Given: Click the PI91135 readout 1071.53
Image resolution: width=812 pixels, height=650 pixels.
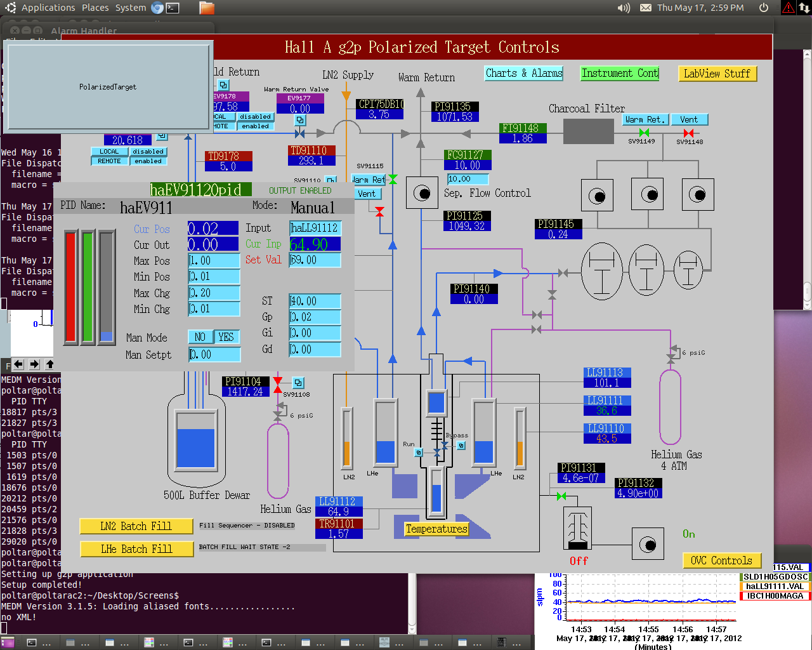Looking at the screenshot, I should tap(455, 117).
